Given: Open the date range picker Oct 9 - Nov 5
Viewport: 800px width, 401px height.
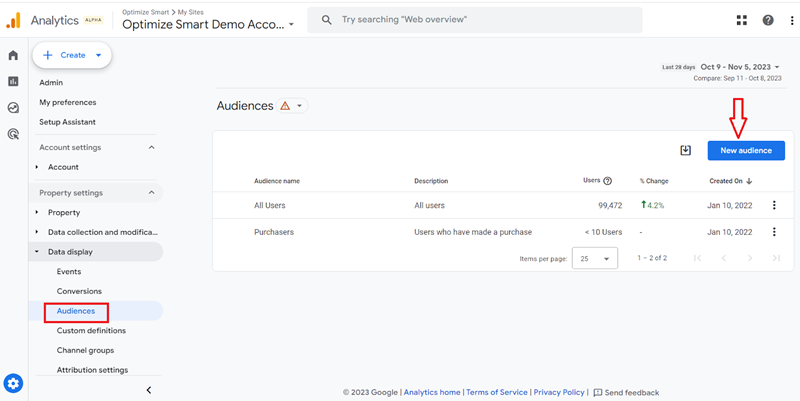Looking at the screenshot, I should coord(740,67).
